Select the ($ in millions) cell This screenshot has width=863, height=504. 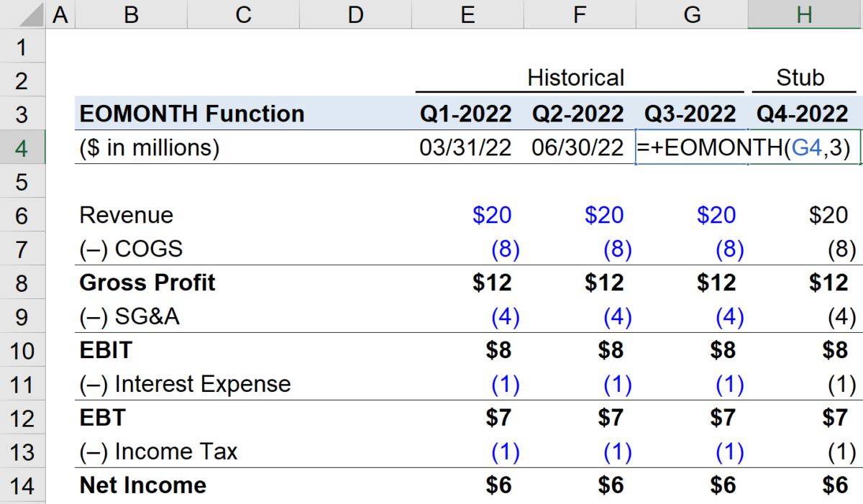(133, 147)
